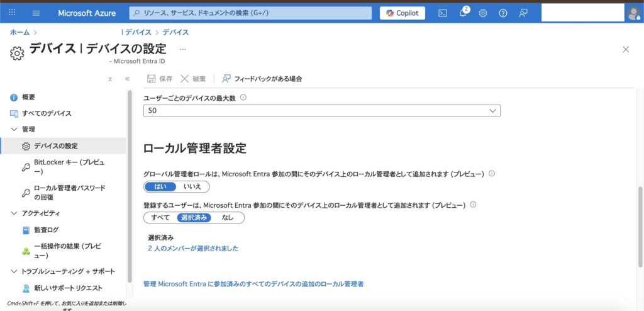
Task: Launch Cloud Shell icon
Action: [443, 13]
